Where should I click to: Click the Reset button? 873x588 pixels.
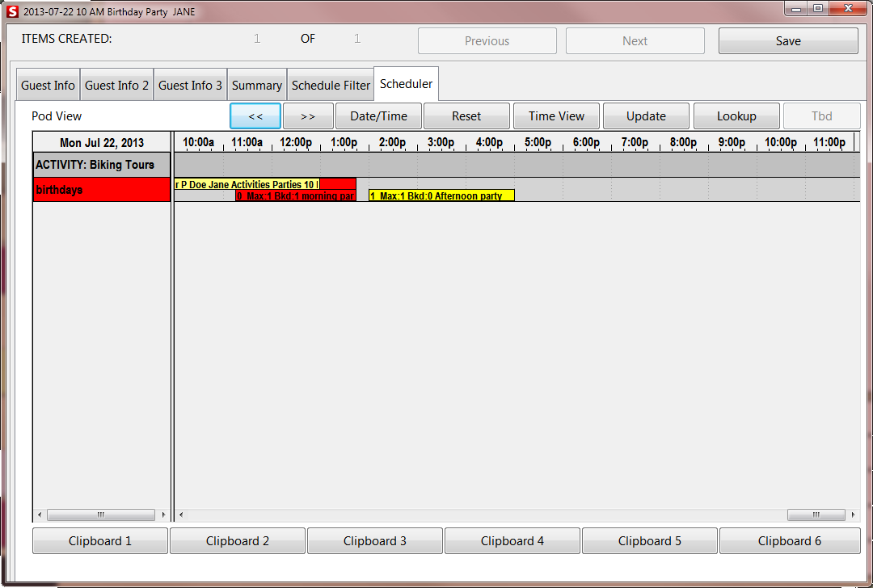click(466, 115)
